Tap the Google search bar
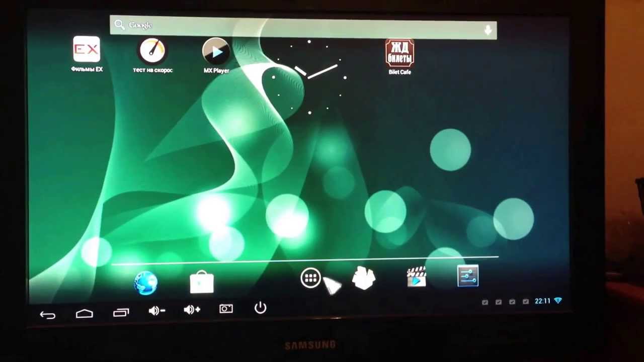Screen dimensions: 644x362 303,28
